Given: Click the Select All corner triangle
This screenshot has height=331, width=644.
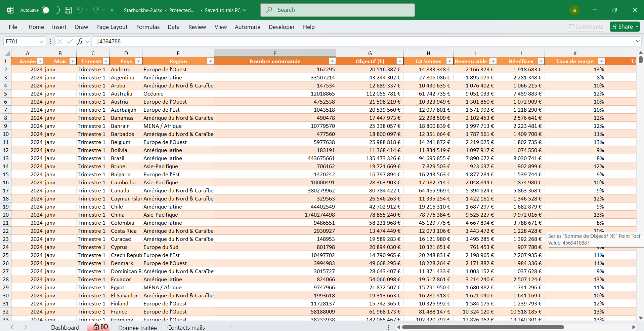Looking at the screenshot, I should 7,53.
